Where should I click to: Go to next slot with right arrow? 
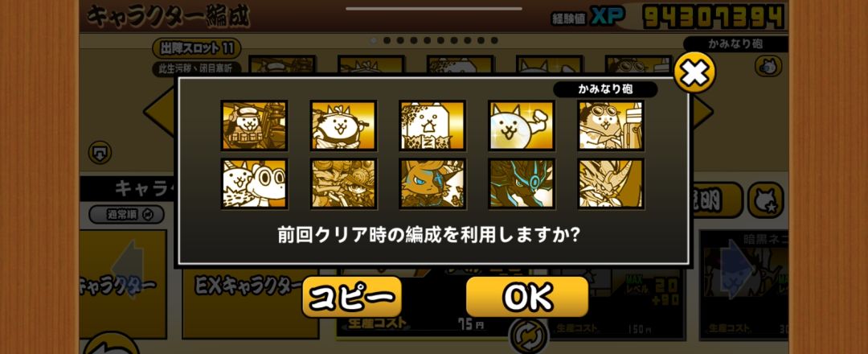702,111
